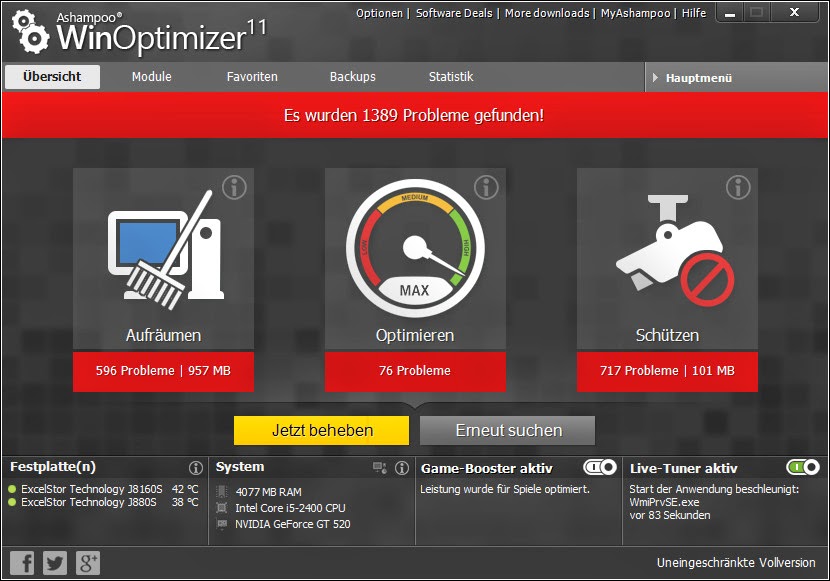The image size is (830, 581).
Task: Open the Google Plus icon
Action: tap(88, 562)
